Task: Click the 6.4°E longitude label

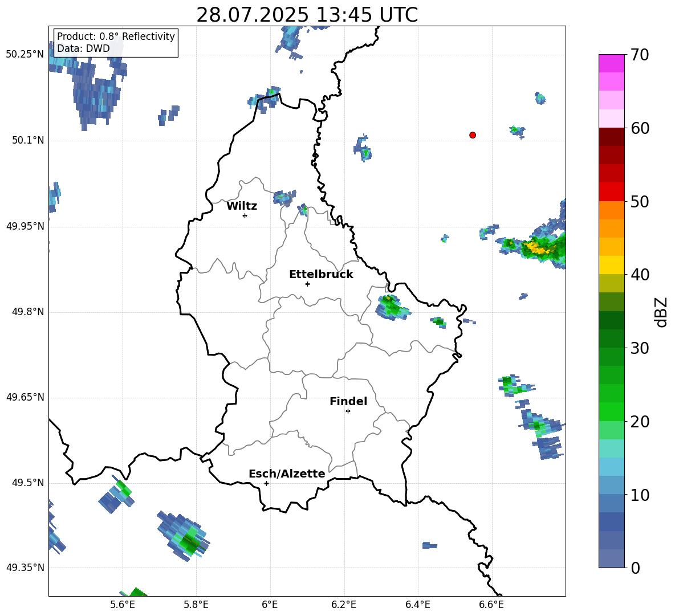Action: 417,605
